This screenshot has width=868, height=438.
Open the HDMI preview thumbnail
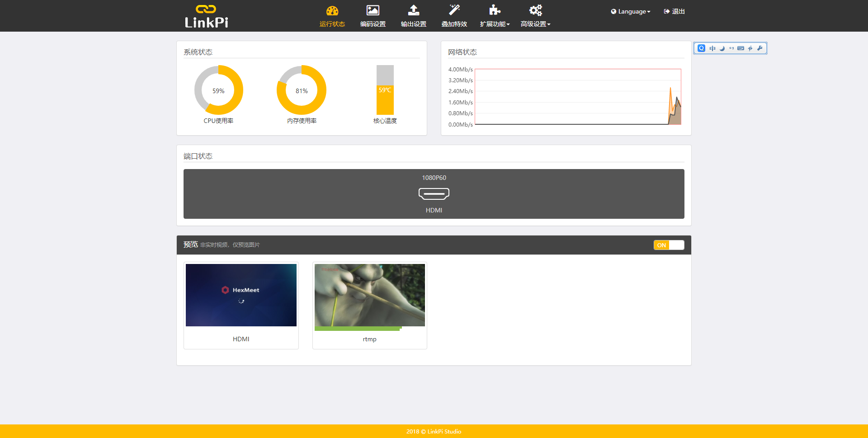[x=241, y=295]
